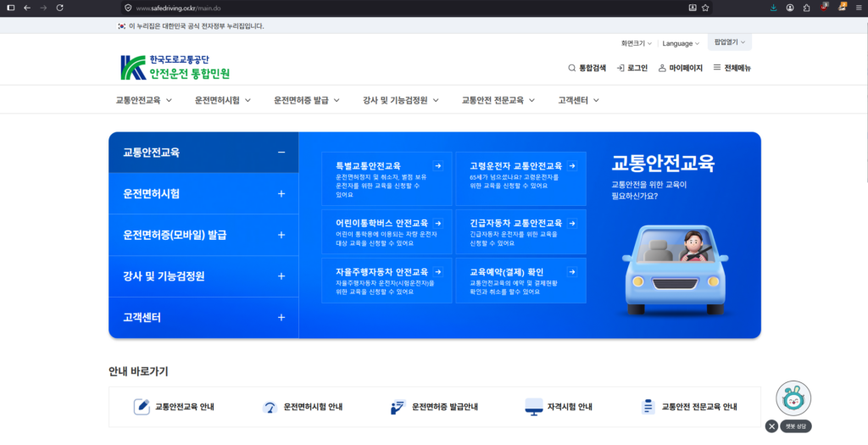Viewport: 868px width, 445px height.
Task: Open the extensions puzzle icon
Action: point(807,8)
